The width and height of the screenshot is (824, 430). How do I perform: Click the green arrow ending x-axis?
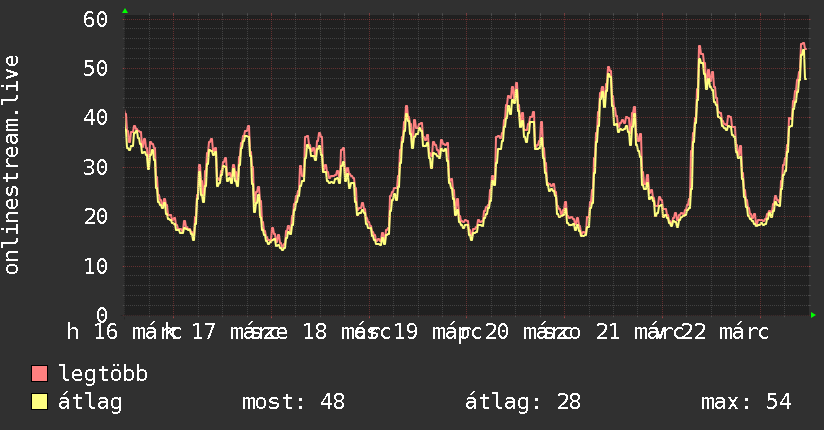click(x=813, y=315)
